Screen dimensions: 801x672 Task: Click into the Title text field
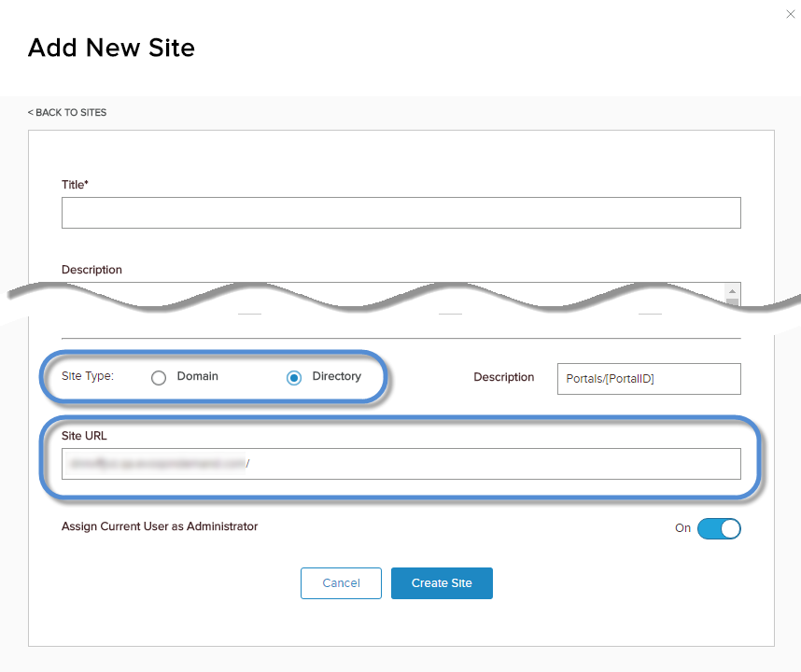(400, 213)
